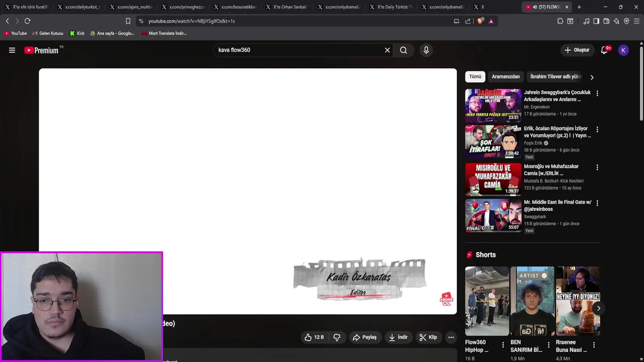Screen dimensions: 644x362
Task: Open the notifications bell
Action: (x=605, y=50)
